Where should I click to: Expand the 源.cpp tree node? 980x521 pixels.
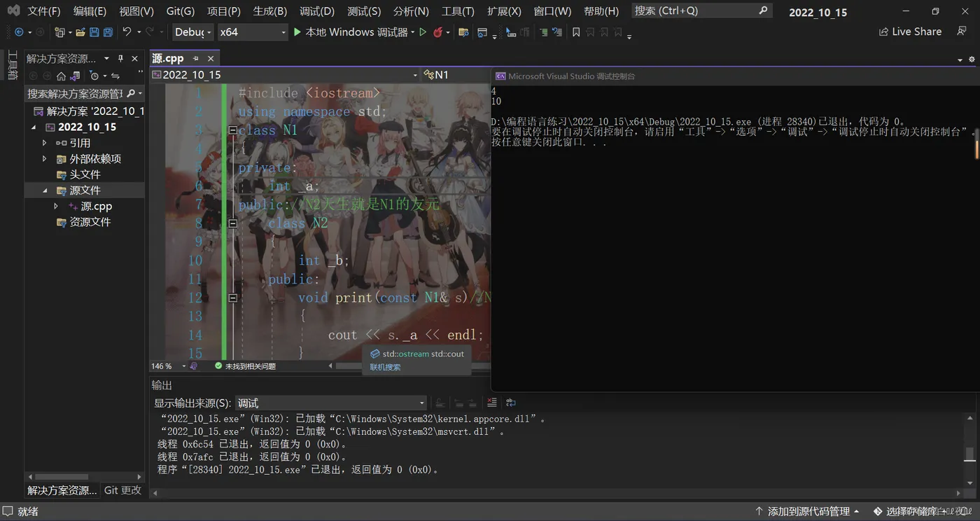pos(56,207)
